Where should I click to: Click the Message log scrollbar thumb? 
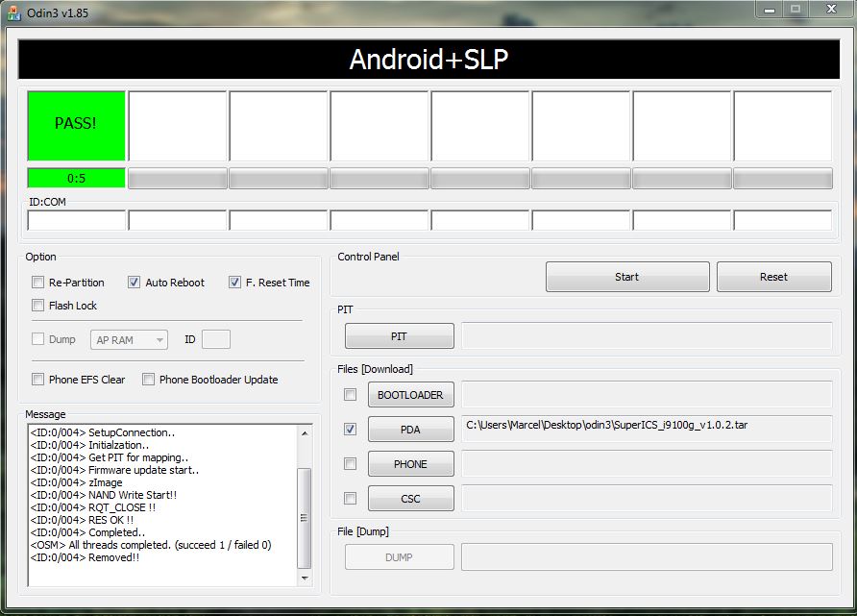click(x=305, y=518)
